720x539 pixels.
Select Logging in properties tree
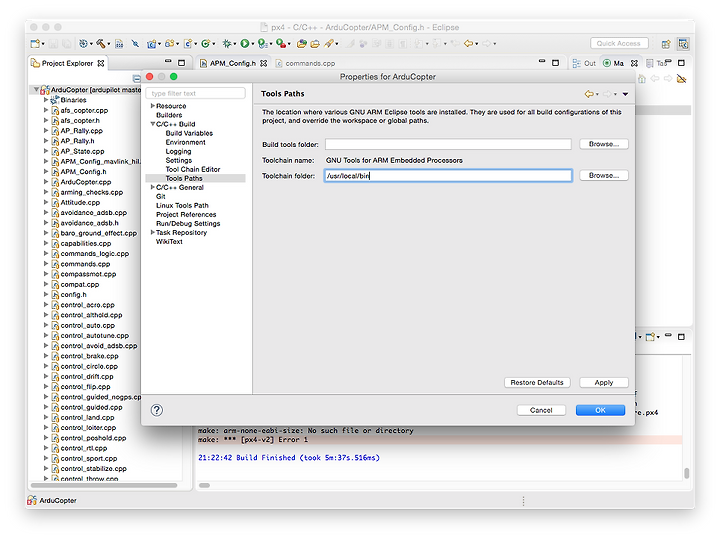coord(178,151)
